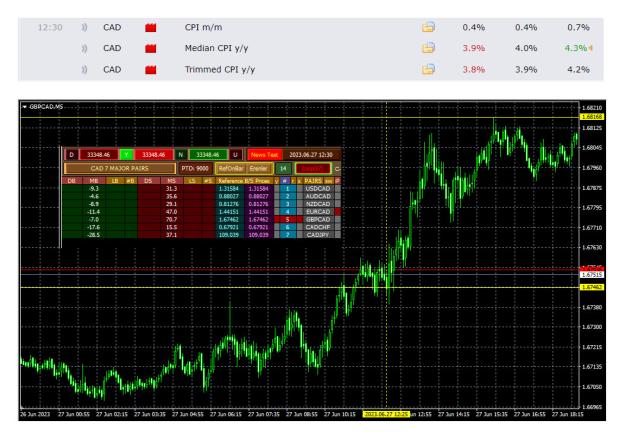Click the PTD: 9000 field
The height and width of the screenshot is (440, 625).
(x=195, y=168)
